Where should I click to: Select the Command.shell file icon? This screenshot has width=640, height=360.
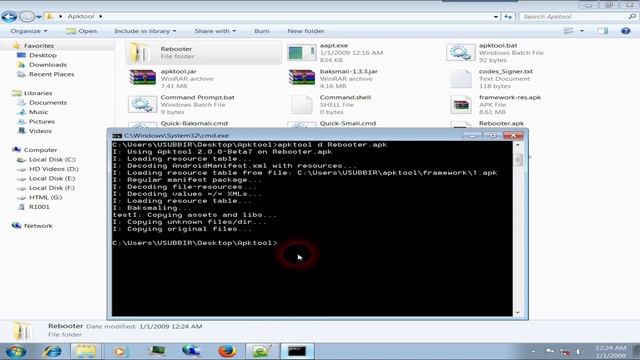302,104
